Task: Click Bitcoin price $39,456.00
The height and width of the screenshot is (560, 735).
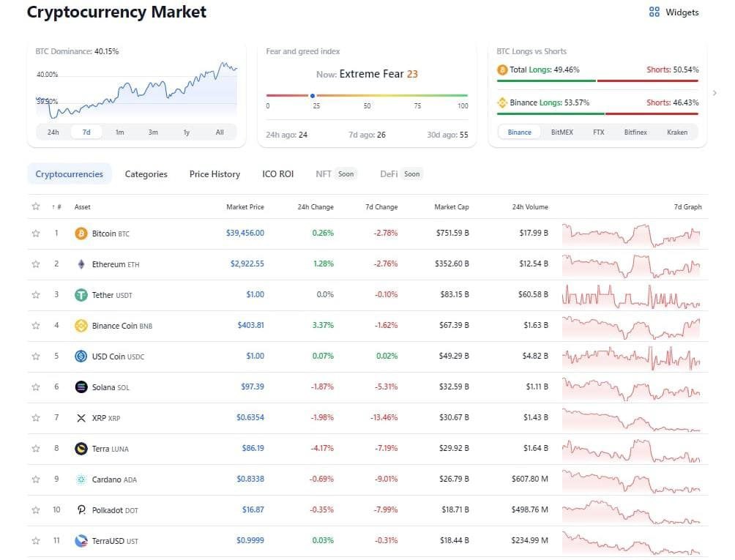Action: pyautogui.click(x=245, y=233)
